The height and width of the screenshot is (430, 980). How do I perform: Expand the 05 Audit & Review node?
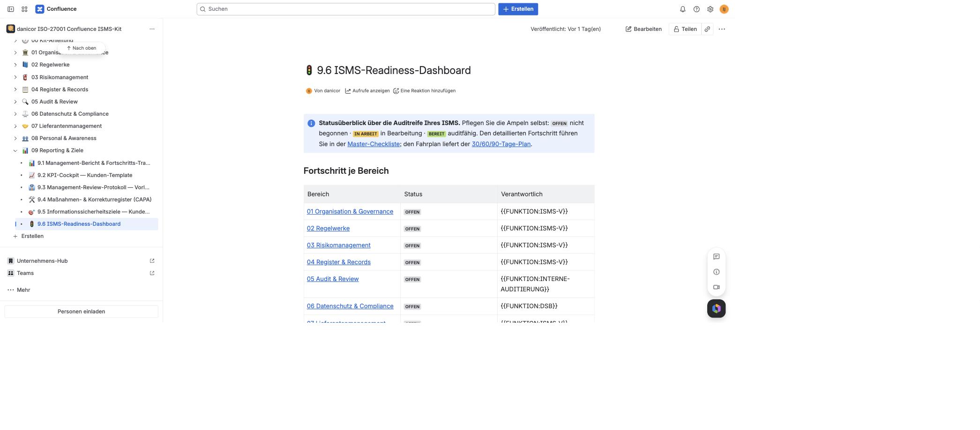(x=15, y=102)
